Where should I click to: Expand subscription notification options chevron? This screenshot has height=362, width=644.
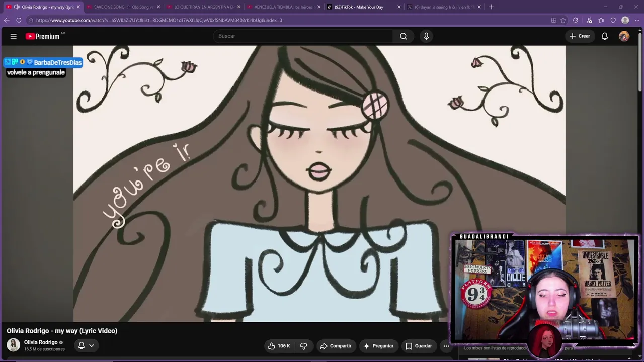point(92,346)
